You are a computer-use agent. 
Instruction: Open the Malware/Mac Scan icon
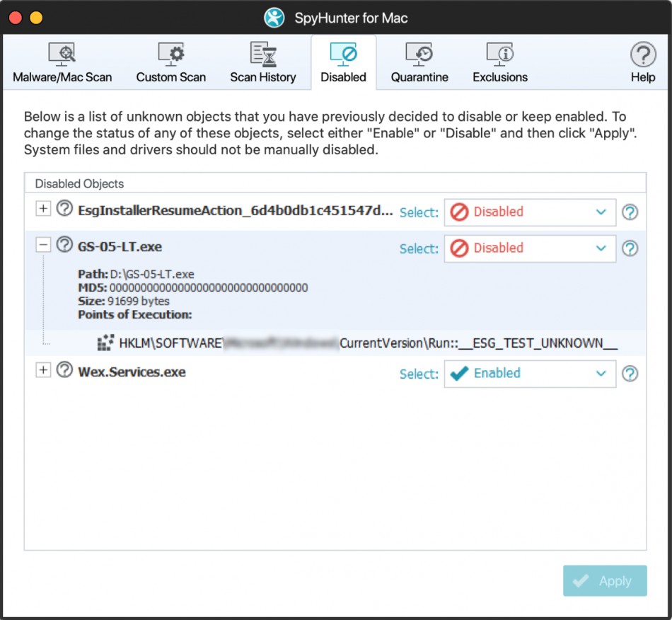point(62,54)
